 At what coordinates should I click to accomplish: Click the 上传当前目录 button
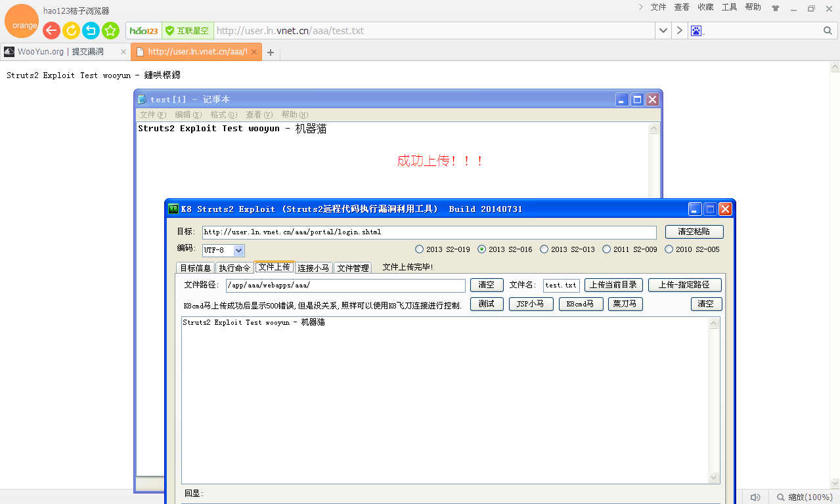[613, 285]
